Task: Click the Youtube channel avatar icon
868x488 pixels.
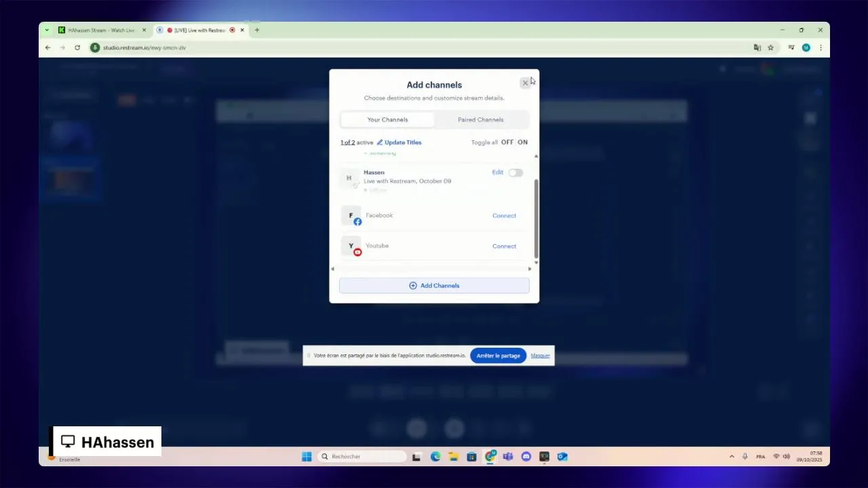Action: click(351, 246)
